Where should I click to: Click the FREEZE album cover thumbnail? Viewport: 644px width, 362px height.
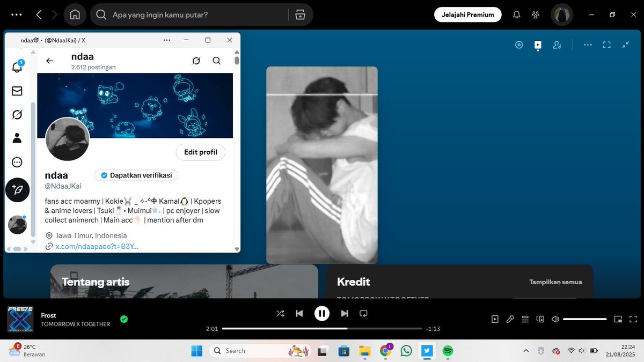pyautogui.click(x=20, y=319)
